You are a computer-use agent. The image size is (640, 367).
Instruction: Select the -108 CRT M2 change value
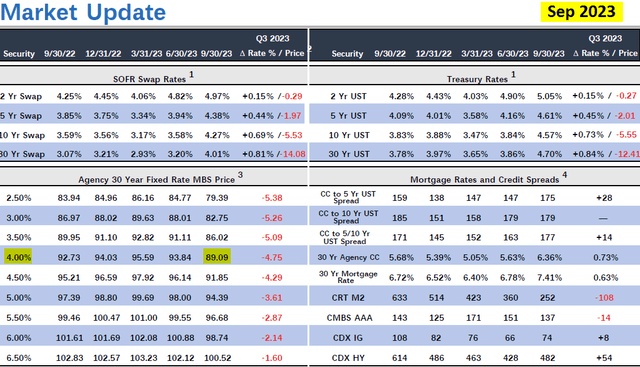(604, 298)
